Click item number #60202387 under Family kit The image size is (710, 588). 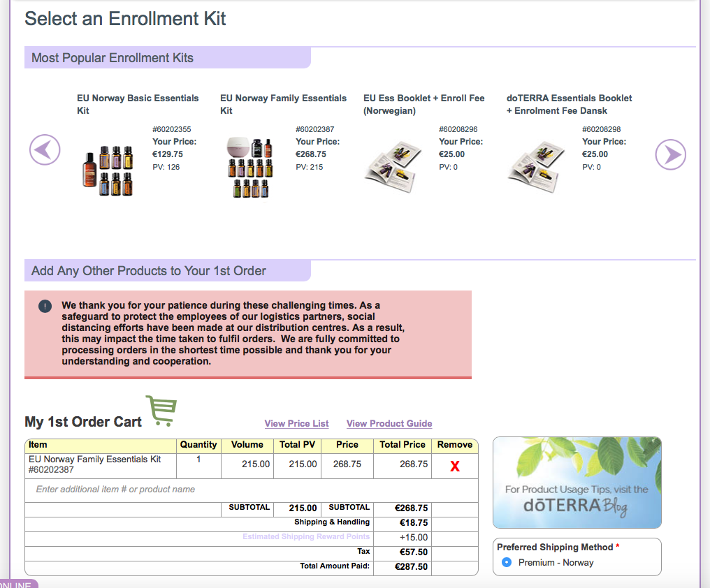[314, 129]
